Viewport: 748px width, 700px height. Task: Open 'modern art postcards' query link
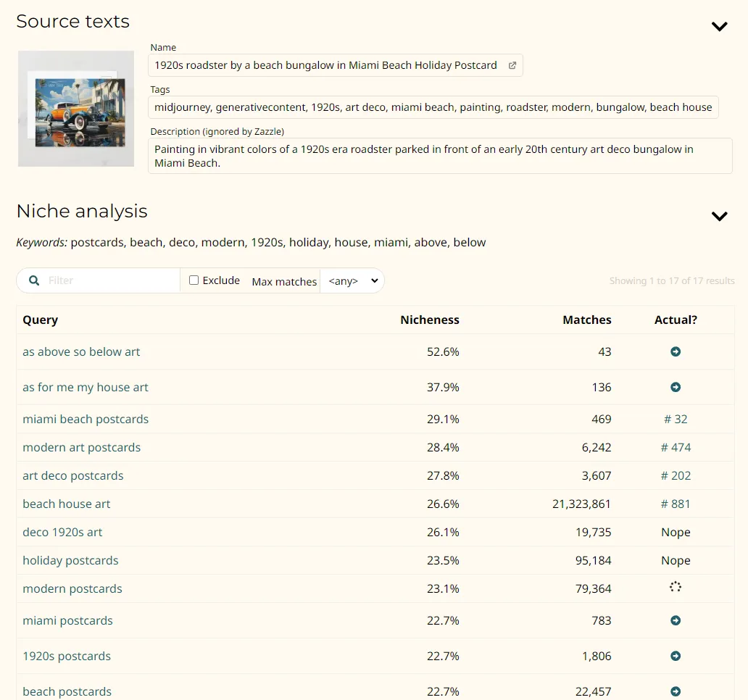point(82,447)
